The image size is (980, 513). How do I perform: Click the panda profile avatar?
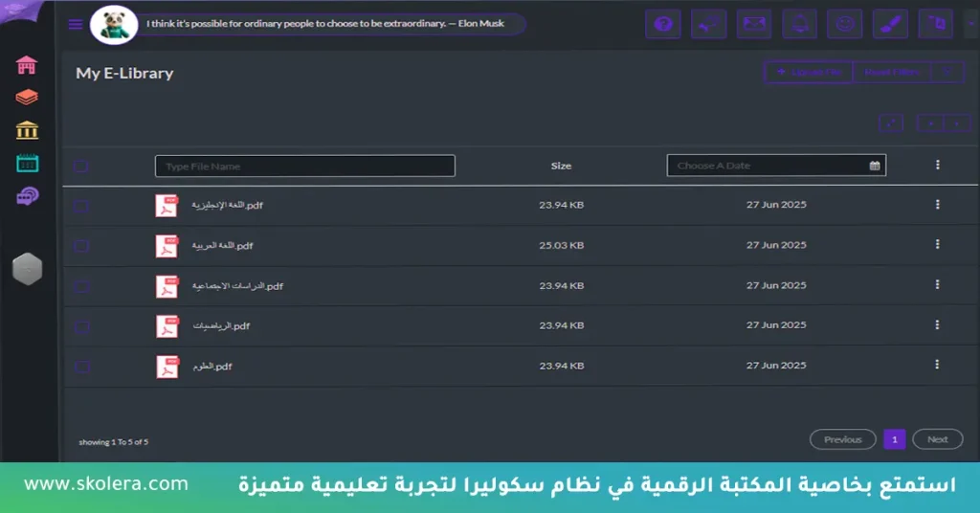(114, 25)
